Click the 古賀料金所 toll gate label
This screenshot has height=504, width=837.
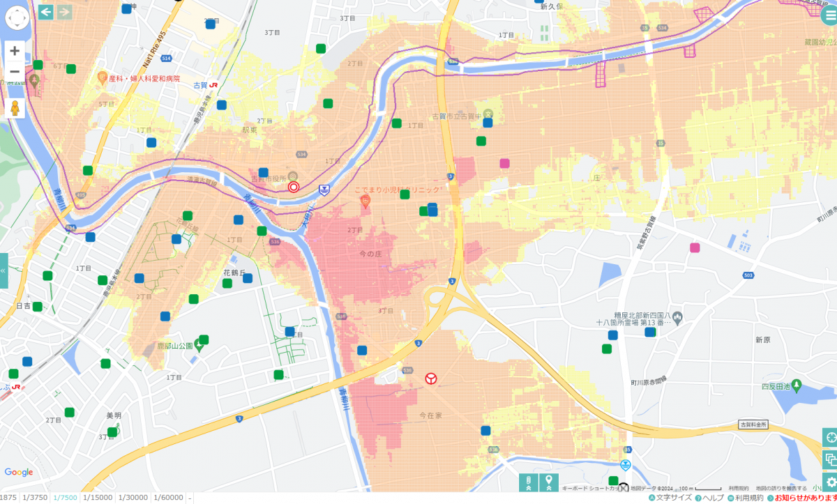pos(753,425)
